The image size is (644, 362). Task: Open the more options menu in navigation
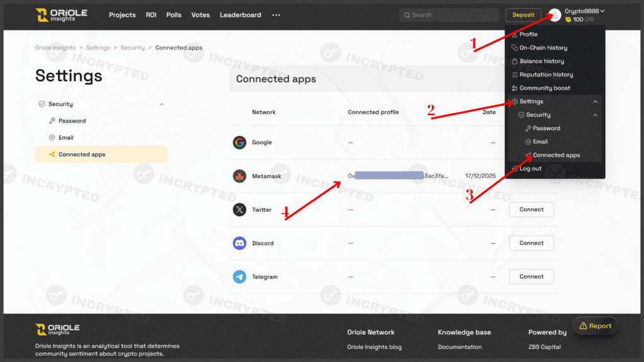275,15
